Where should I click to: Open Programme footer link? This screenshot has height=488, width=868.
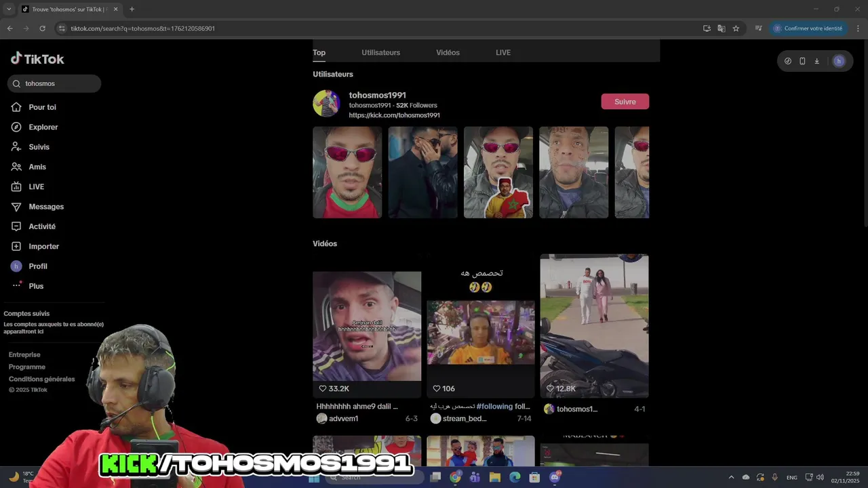pyautogui.click(x=27, y=367)
